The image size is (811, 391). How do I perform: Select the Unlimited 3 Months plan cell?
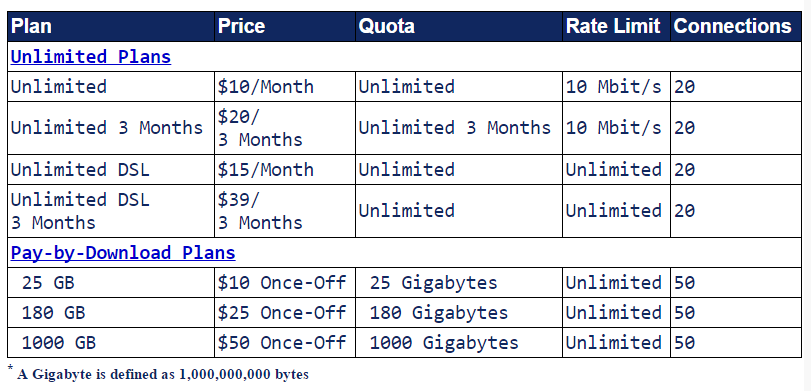[111, 128]
